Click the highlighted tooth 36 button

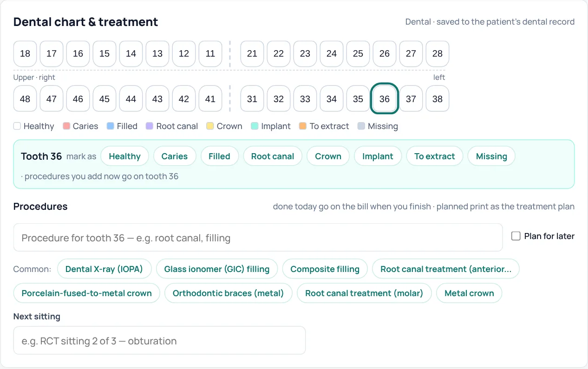[385, 98]
